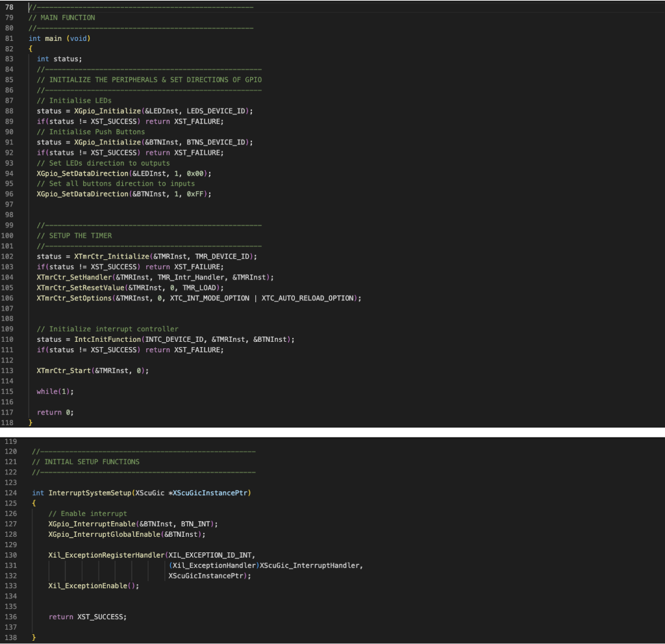Click the return 0 statement on line 117
This screenshot has height=644, width=665.
click(55, 412)
